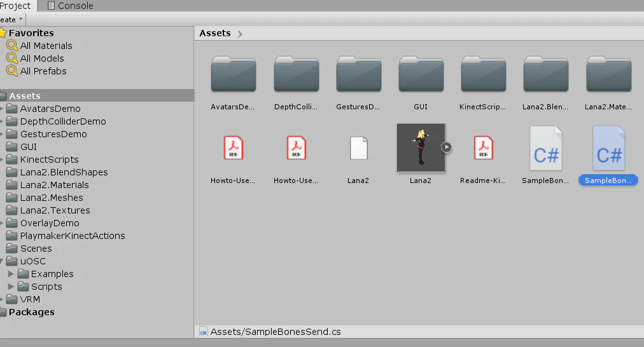The height and width of the screenshot is (347, 644).
Task: Click the Favorites heading label
Action: (31, 33)
